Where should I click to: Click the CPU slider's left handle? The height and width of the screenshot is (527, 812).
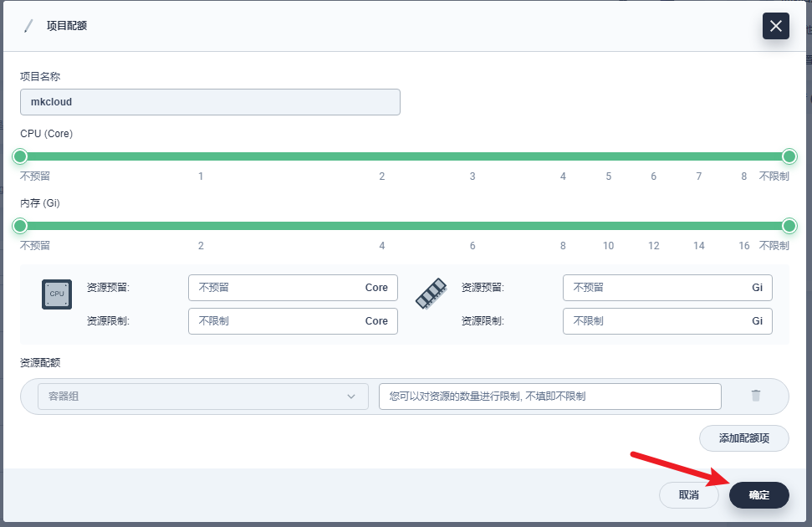[x=20, y=156]
